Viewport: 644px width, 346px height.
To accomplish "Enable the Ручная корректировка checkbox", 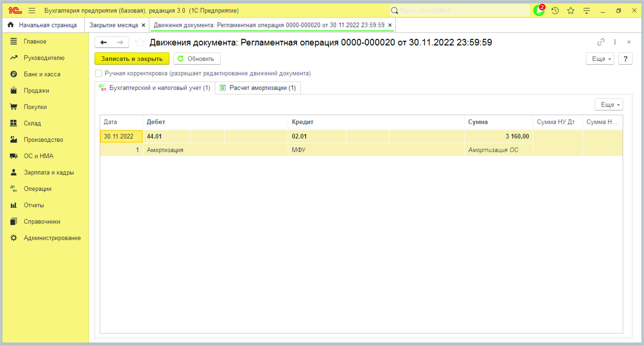I will (x=99, y=74).
